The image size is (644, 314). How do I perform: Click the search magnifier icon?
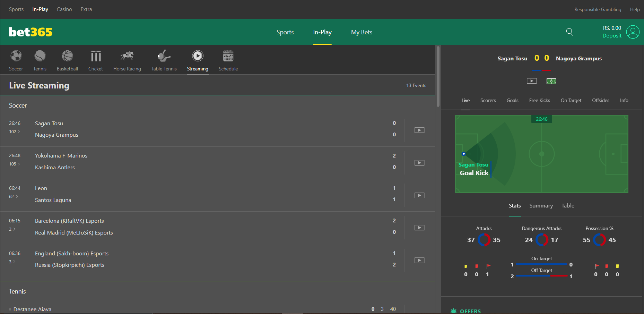[x=569, y=32]
